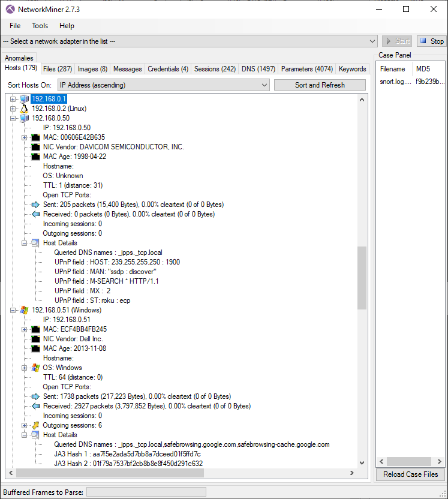Click the Start capture button
Image resolution: width=448 pixels, height=499 pixels.
(397, 41)
